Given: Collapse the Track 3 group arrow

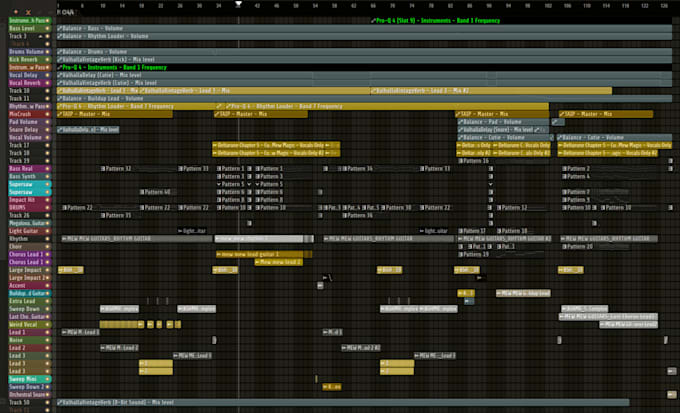Looking at the screenshot, I should pyautogui.click(x=41, y=36).
